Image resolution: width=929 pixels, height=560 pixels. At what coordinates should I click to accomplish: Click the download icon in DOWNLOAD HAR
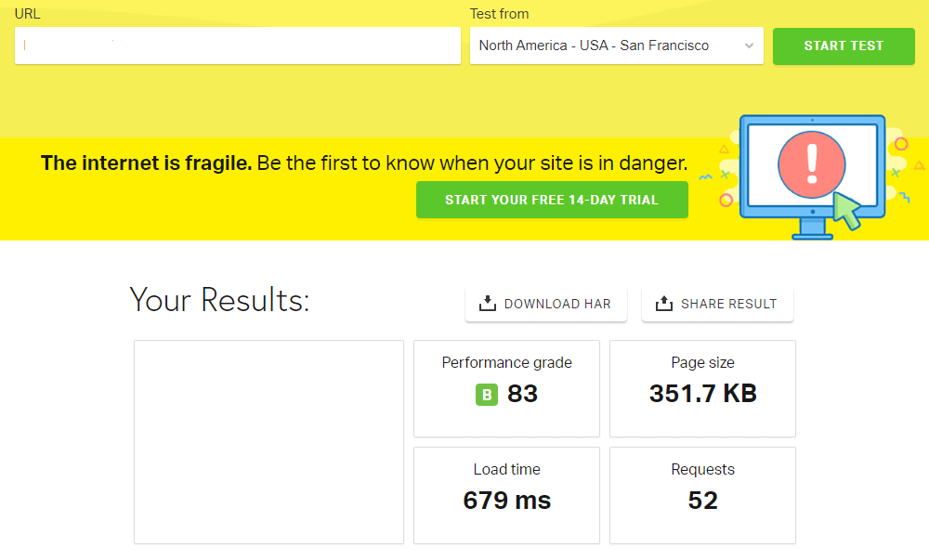click(487, 304)
